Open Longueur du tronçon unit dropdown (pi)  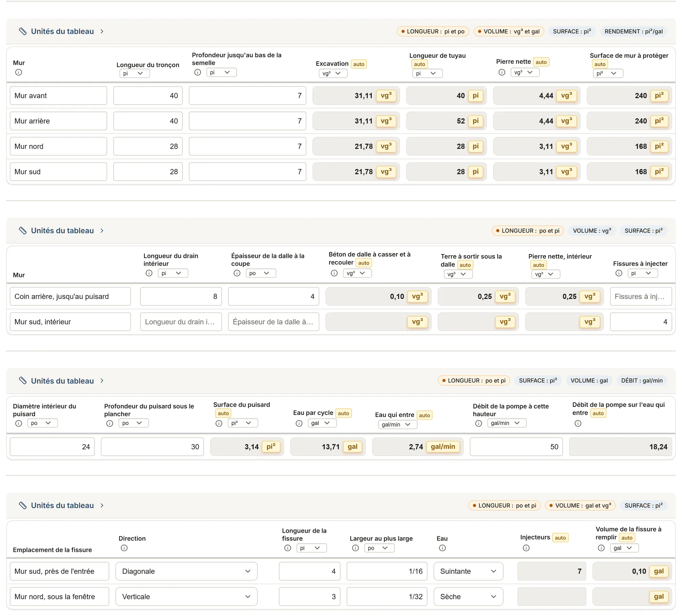click(x=134, y=73)
